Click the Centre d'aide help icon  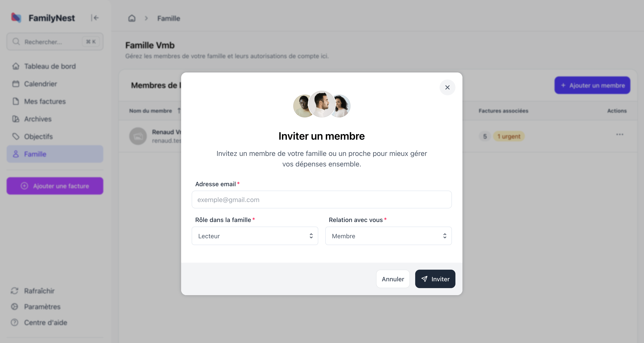15,323
